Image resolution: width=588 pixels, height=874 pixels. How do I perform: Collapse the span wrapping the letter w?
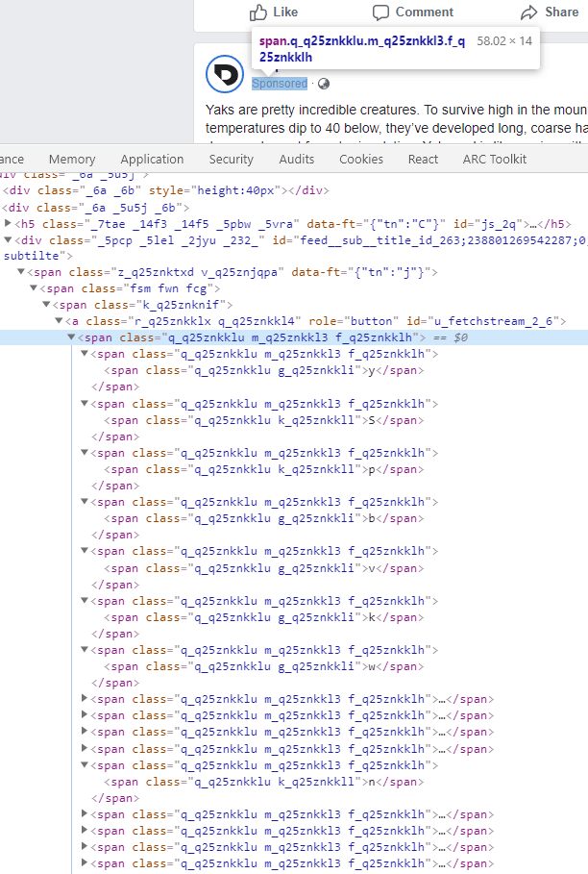tap(85, 650)
